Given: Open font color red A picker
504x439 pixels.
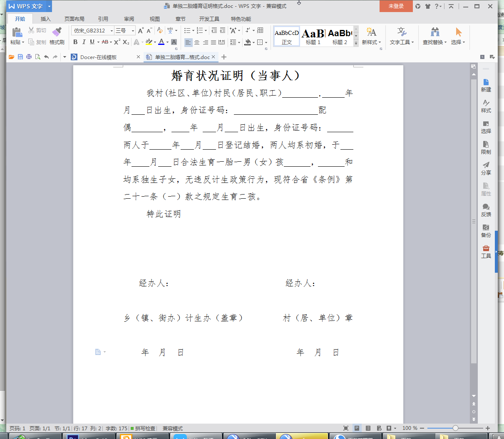Looking at the screenshot, I should [x=161, y=42].
